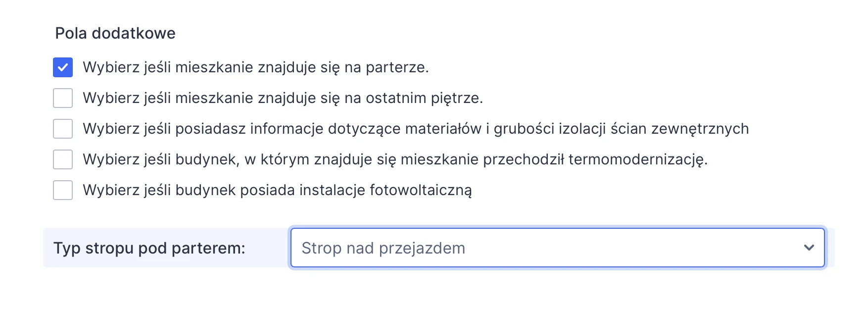Click the photovoltaic installation text label

pos(278,190)
